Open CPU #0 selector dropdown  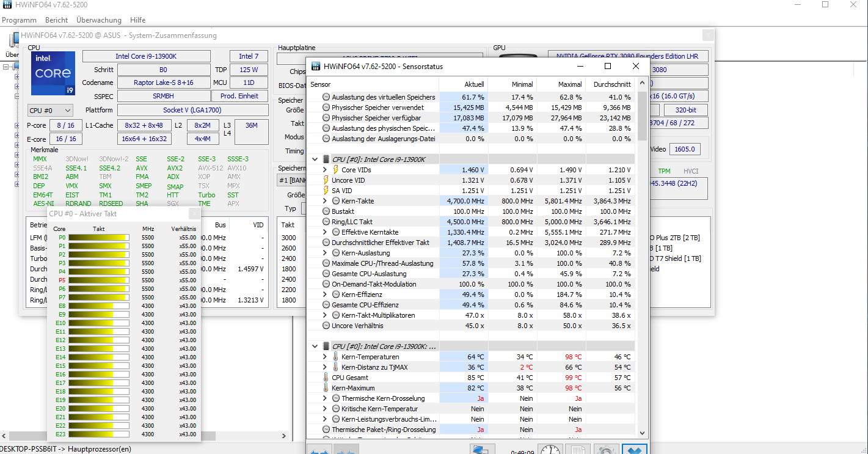tap(50, 111)
